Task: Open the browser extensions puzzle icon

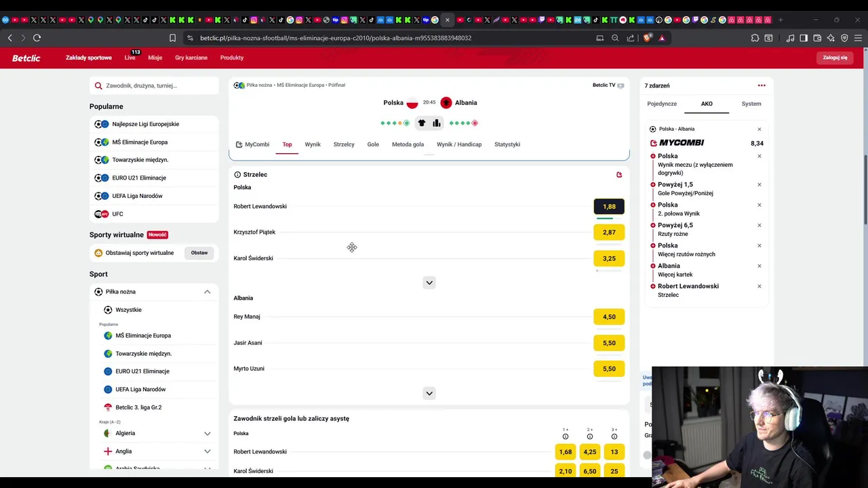Action: tap(755, 38)
